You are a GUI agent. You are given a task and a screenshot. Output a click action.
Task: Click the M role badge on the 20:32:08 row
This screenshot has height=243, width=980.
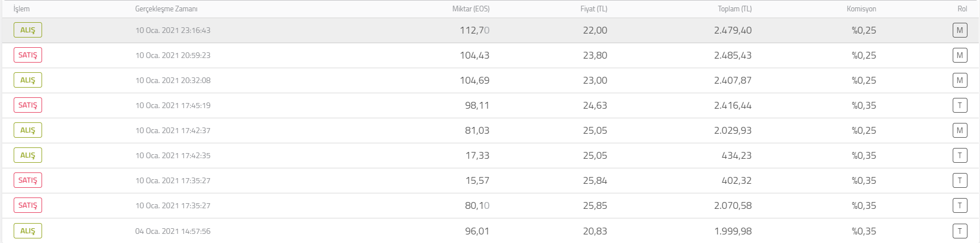pyautogui.click(x=960, y=80)
